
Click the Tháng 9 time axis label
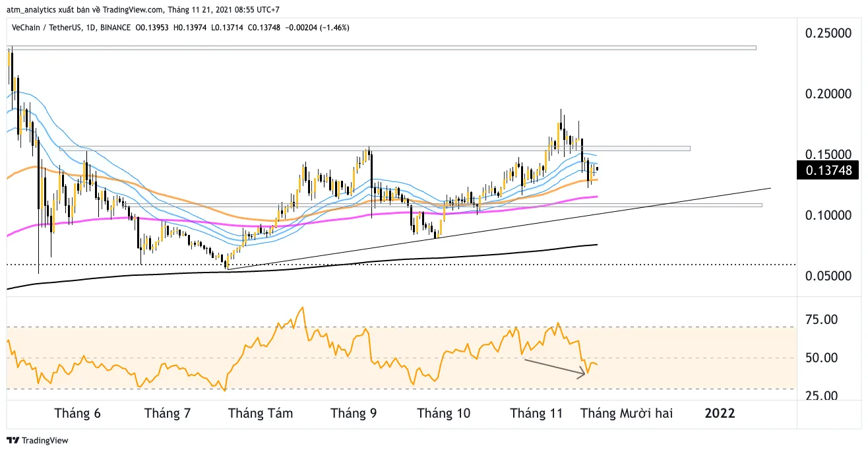[354, 414]
